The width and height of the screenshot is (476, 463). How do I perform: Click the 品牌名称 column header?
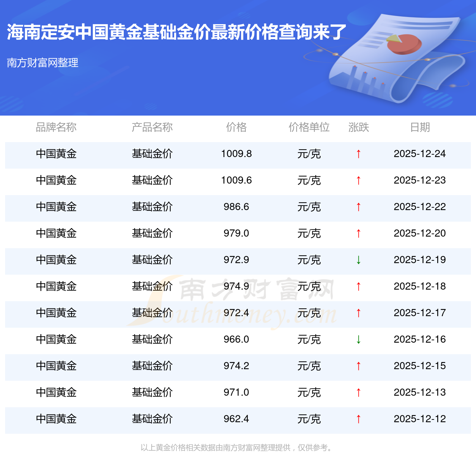56,127
